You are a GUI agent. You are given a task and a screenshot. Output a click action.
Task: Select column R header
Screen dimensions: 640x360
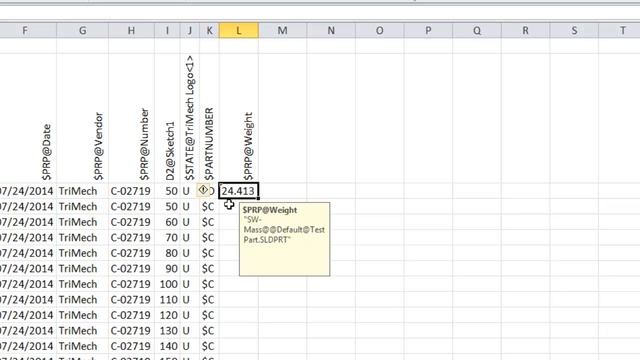pyautogui.click(x=525, y=31)
